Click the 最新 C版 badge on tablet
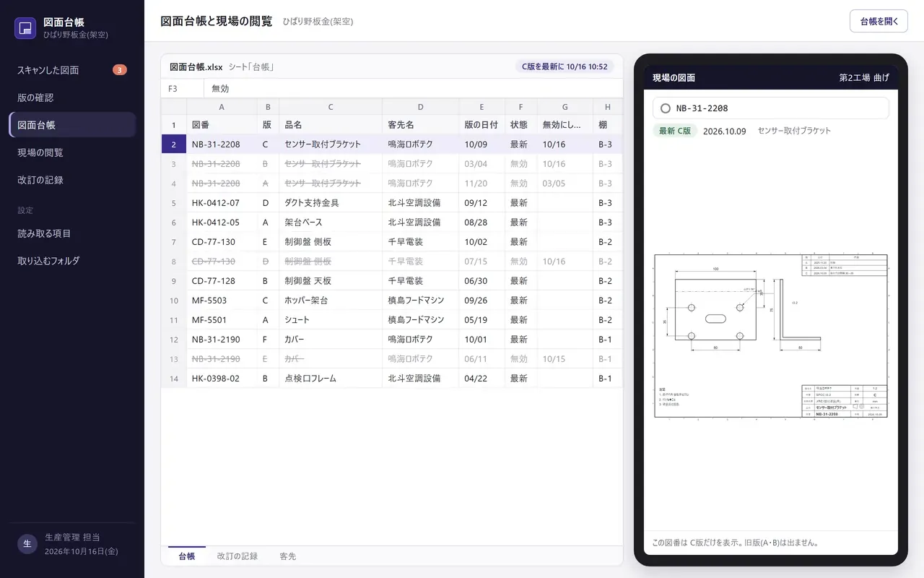 click(x=675, y=131)
